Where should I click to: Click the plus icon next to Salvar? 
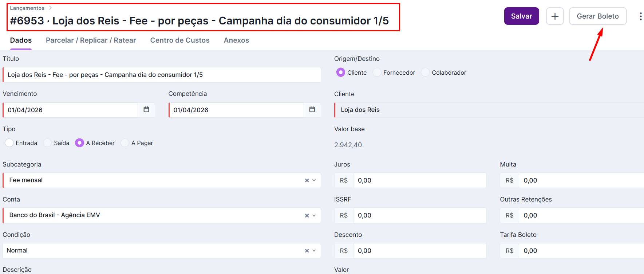tap(555, 16)
